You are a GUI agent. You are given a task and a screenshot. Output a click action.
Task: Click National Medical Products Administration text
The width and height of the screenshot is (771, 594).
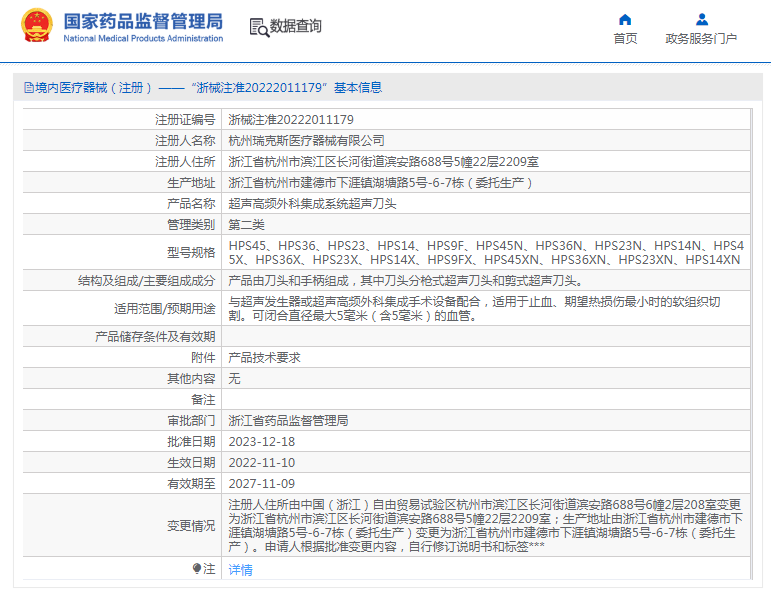pyautogui.click(x=143, y=38)
